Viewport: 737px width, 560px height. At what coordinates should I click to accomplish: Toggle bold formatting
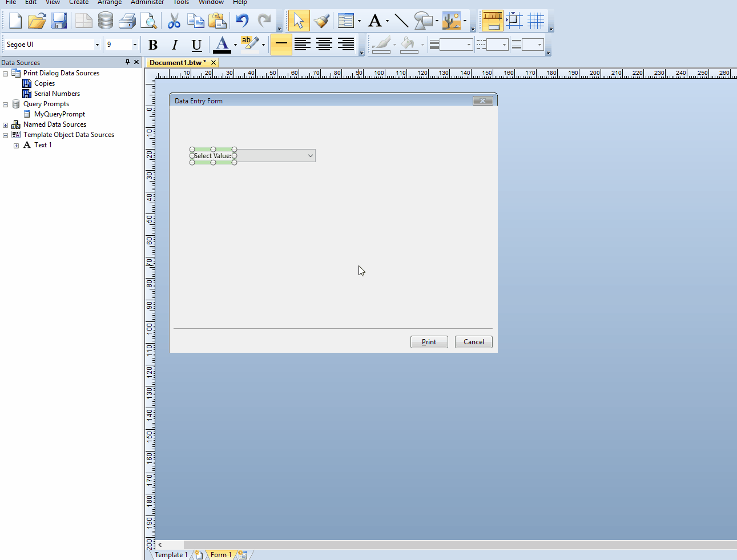pos(153,45)
